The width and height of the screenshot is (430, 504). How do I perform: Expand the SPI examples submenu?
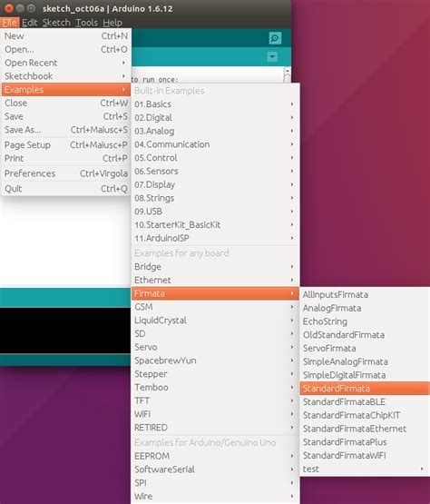click(215, 483)
